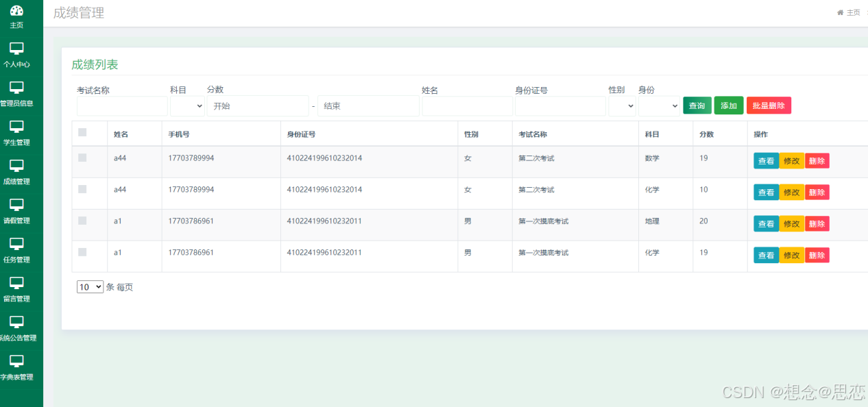
Task: Click 查看 for the a1 化学 row
Action: (767, 256)
